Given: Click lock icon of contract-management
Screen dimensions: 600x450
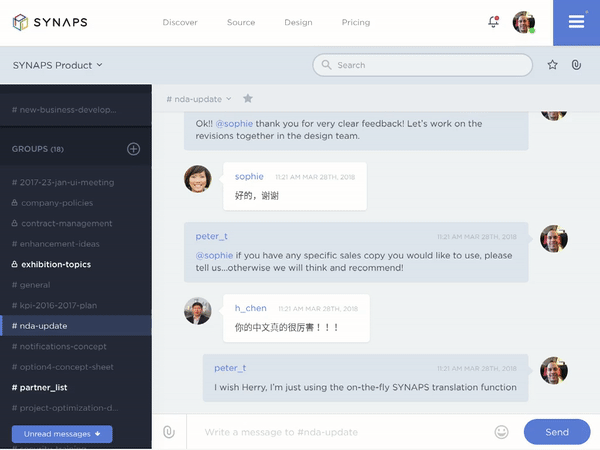Looking at the screenshot, I should click(x=15, y=223).
